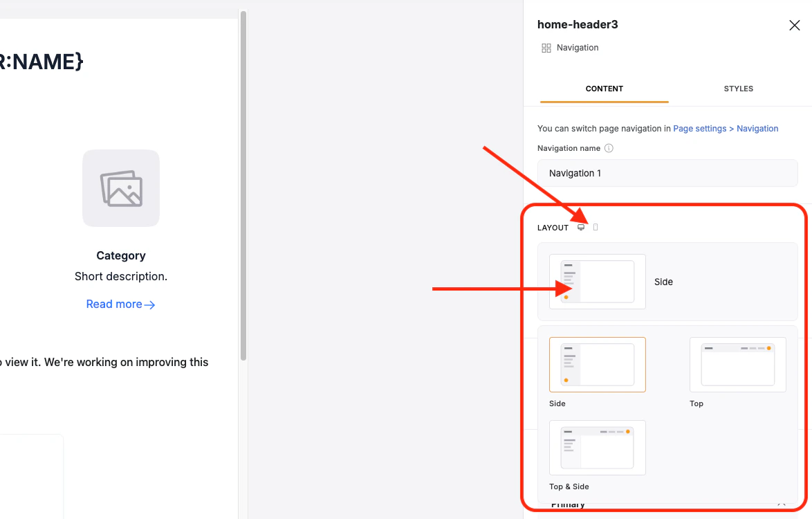This screenshot has width=812, height=519.
Task: Click the Category image placeholder
Action: (x=121, y=188)
